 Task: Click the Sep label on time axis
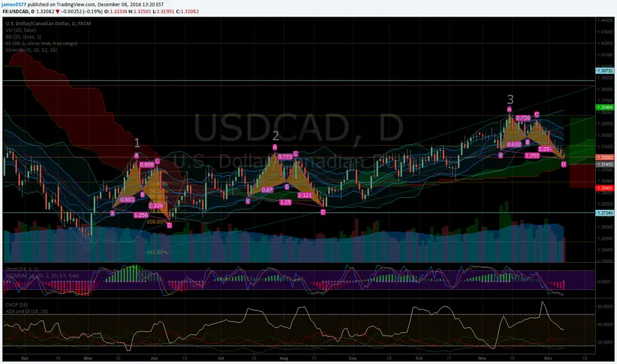353,359
